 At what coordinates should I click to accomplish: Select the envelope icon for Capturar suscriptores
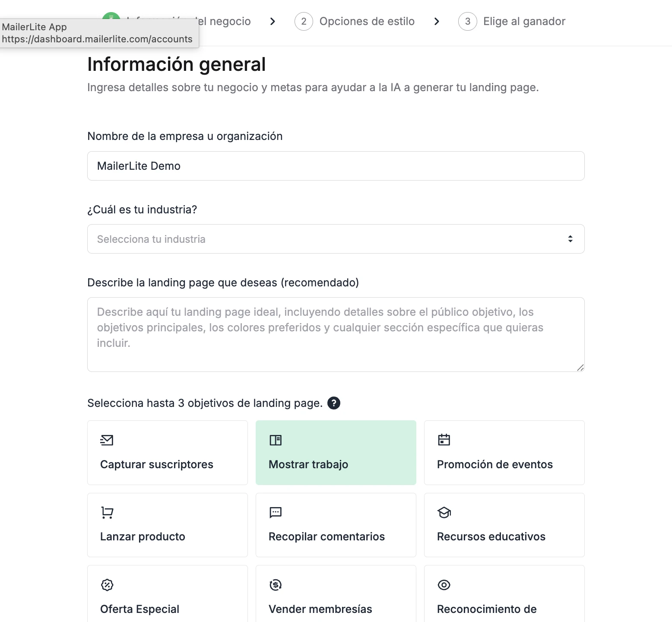pos(106,441)
